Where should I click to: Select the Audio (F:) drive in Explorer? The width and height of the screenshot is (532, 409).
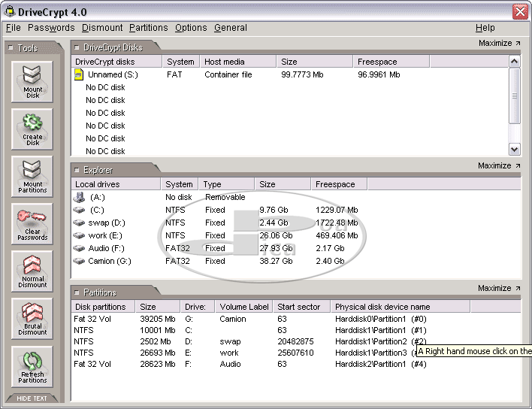pyautogui.click(x=107, y=248)
